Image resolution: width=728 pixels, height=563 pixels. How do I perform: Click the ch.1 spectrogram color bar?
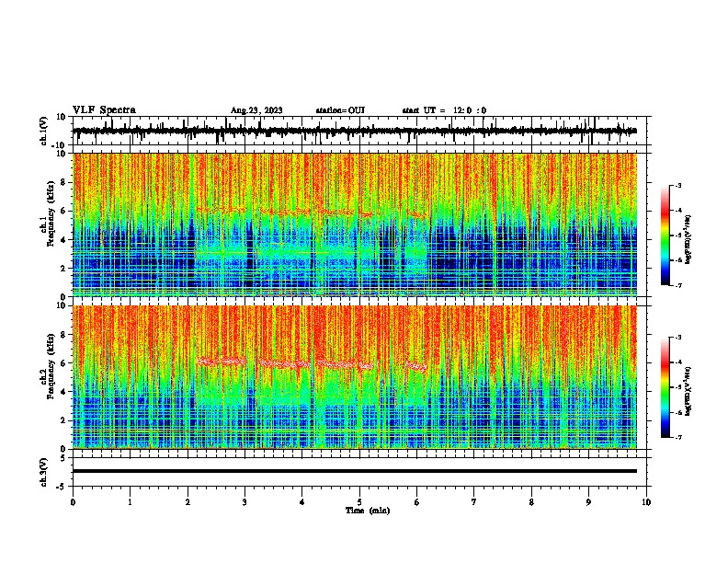(x=665, y=236)
